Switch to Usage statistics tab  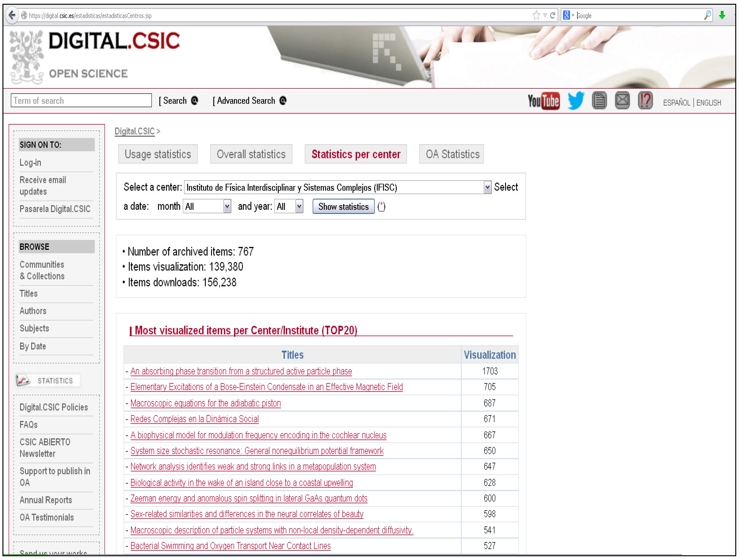158,154
